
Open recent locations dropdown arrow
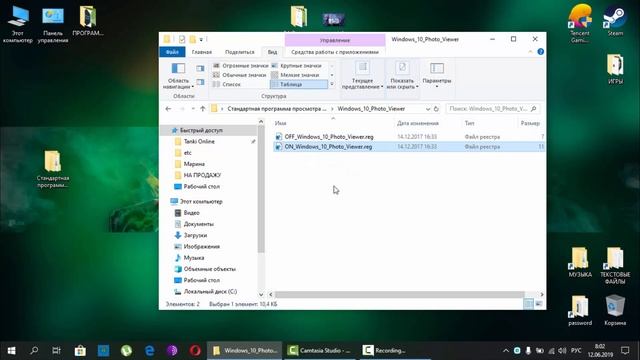coord(193,109)
